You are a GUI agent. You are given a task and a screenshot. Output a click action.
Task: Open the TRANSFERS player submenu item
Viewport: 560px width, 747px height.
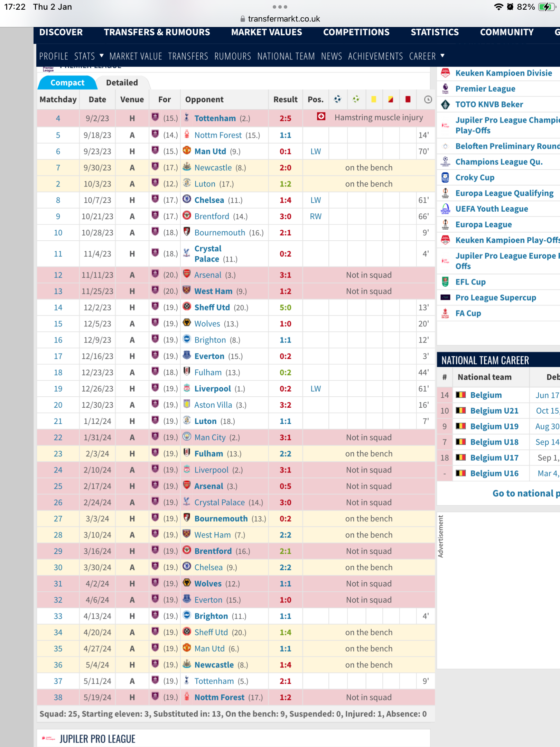point(188,56)
